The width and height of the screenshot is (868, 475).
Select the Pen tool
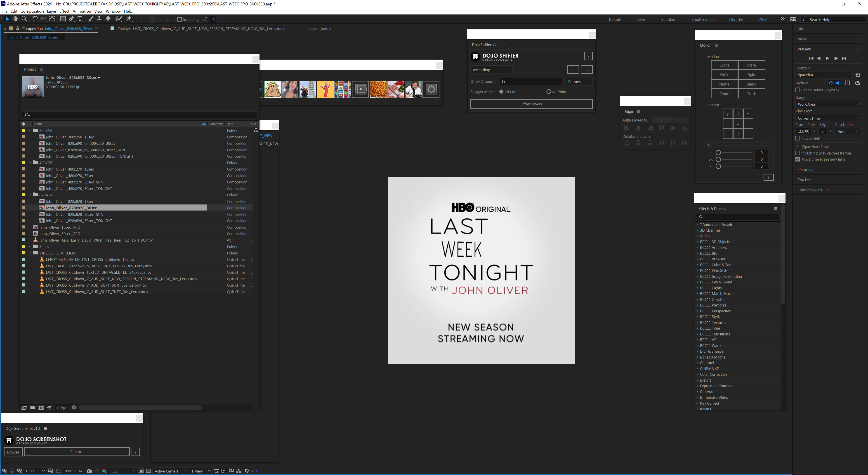(71, 19)
